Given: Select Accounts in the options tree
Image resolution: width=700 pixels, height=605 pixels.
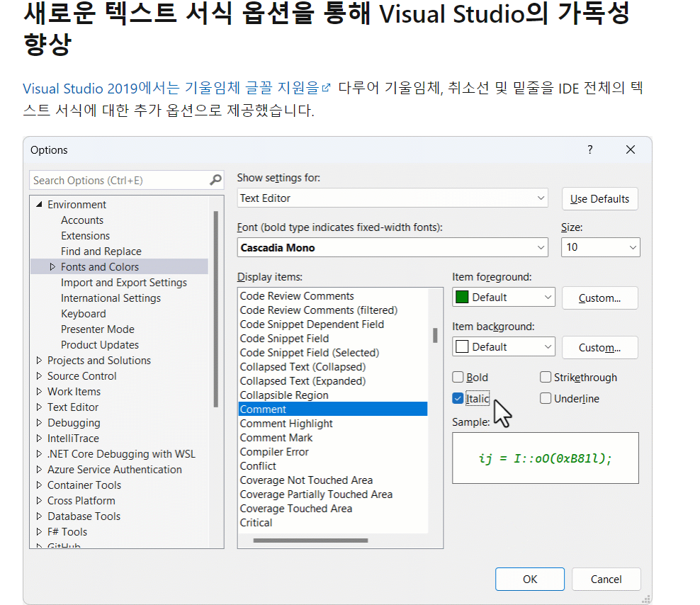Looking at the screenshot, I should (x=82, y=220).
